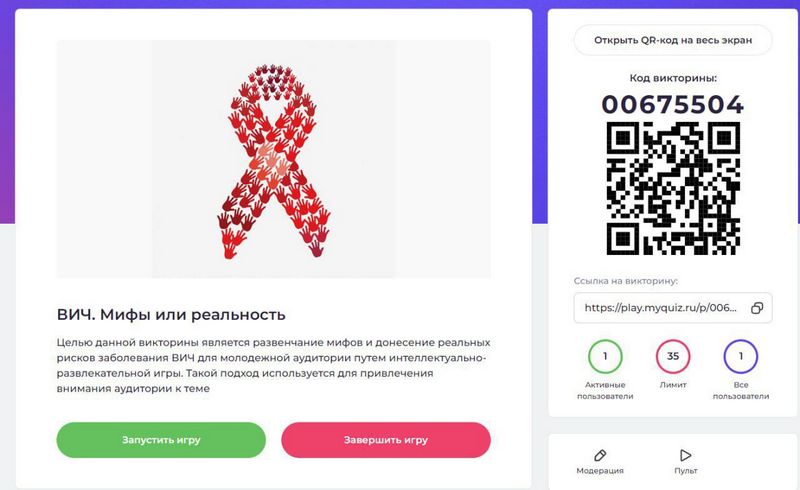Select the quiz link URL field

coord(673,308)
